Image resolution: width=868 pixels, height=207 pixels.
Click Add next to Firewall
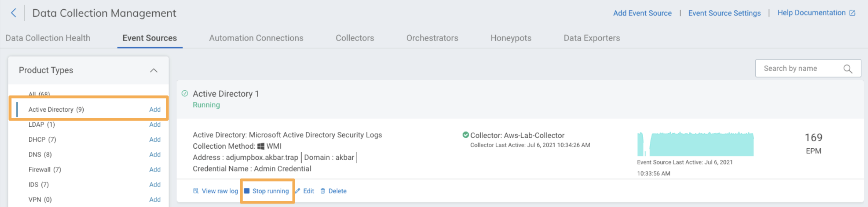[155, 170]
